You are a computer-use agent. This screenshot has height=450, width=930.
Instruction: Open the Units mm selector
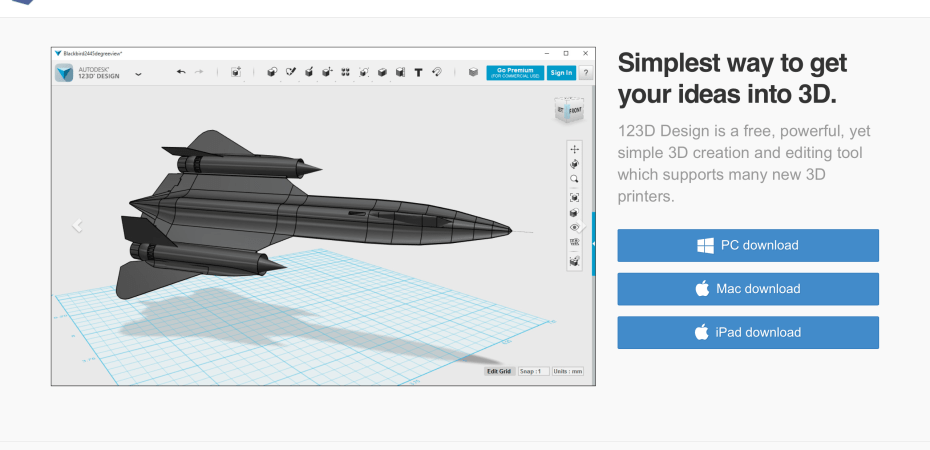click(x=568, y=371)
